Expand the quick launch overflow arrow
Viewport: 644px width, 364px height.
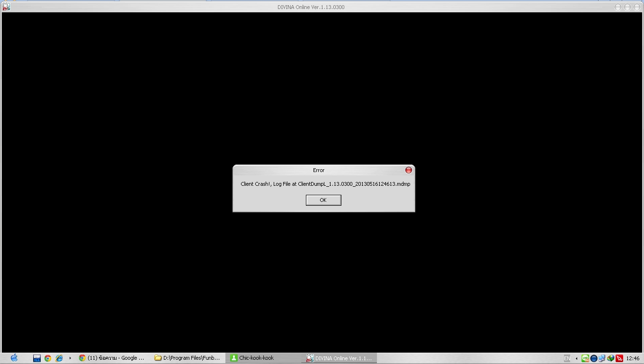coord(70,358)
